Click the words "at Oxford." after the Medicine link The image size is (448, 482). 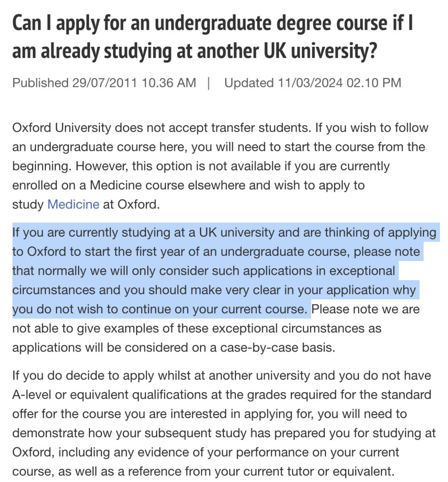(131, 204)
